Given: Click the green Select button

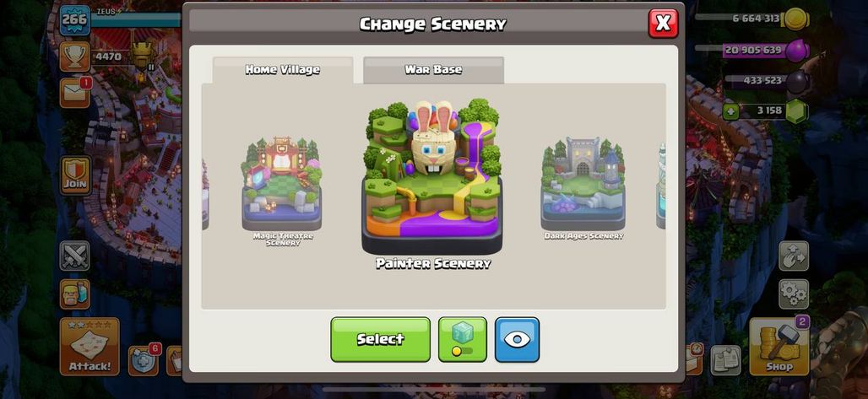Looking at the screenshot, I should tap(380, 339).
